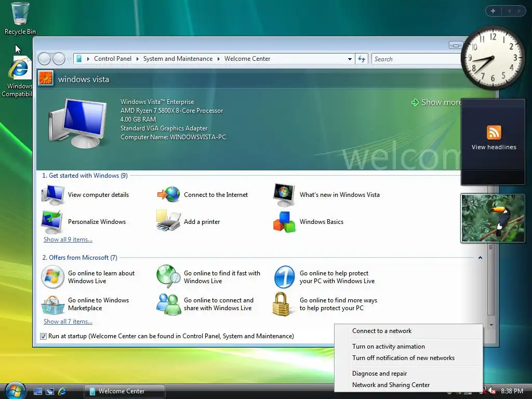Click Show all 7 items link

(x=68, y=322)
